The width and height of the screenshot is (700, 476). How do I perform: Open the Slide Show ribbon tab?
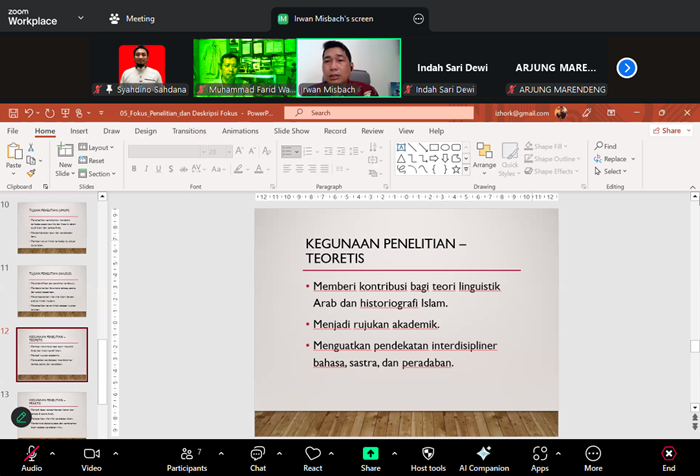pyautogui.click(x=292, y=131)
